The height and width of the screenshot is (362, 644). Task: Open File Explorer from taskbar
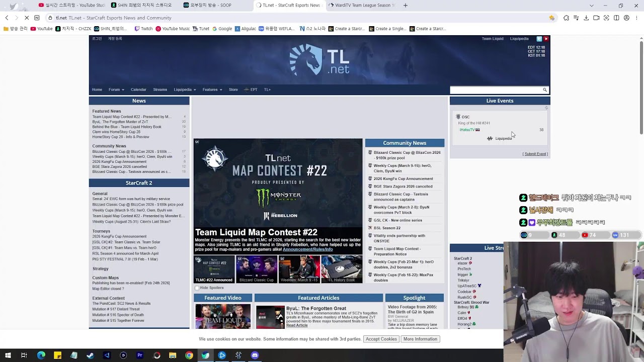[x=173, y=355]
